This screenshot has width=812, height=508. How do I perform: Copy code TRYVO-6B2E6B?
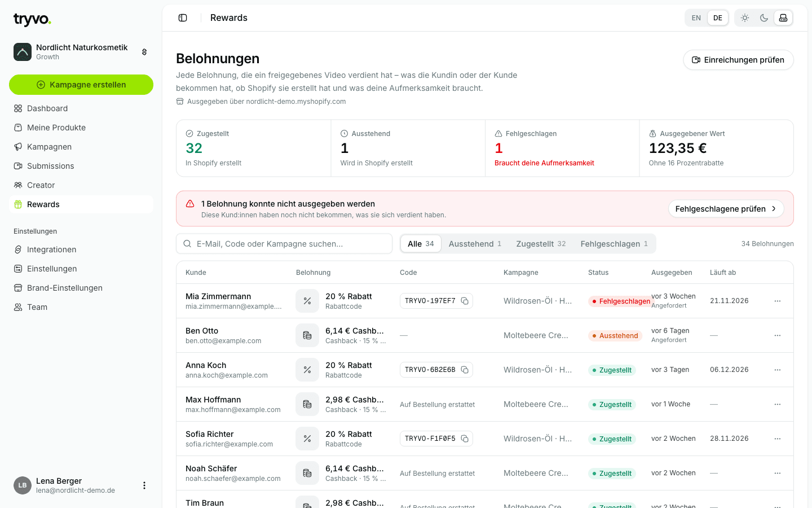click(465, 370)
